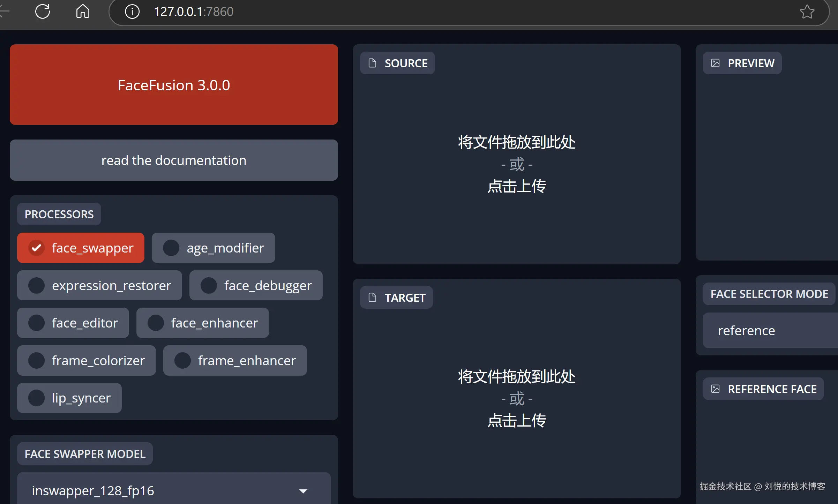Click the source file upload area
The height and width of the screenshot is (504, 838).
516,164
